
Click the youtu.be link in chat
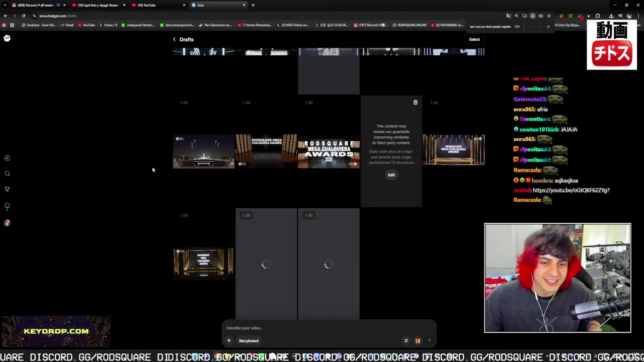pos(571,190)
